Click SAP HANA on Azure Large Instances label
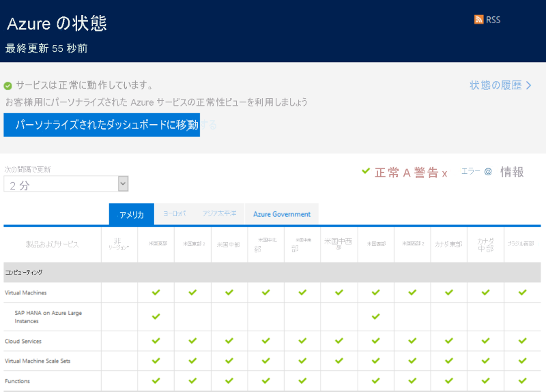Viewport: 546px width, 392px height. (48, 317)
